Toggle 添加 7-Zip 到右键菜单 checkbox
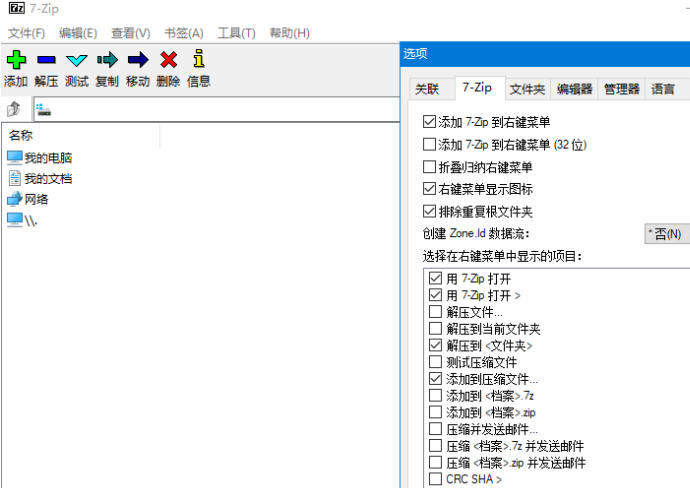Screen dimensions: 690x488 click(429, 121)
